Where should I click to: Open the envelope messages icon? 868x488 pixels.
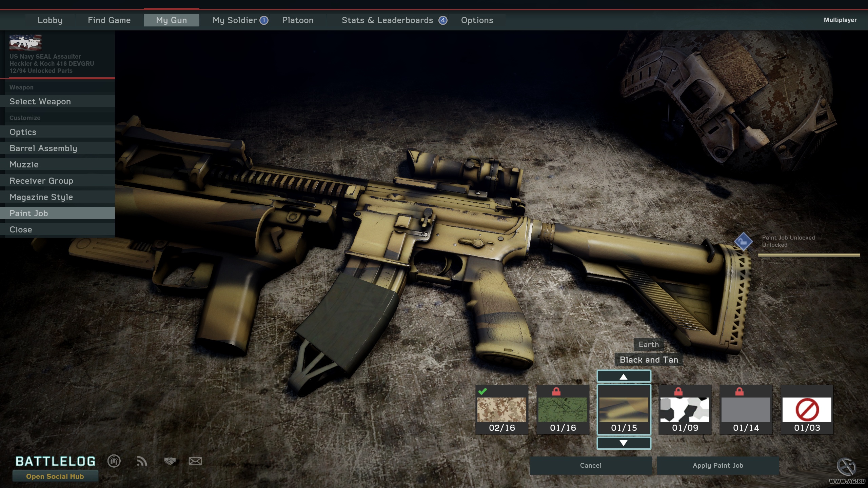[195, 461]
